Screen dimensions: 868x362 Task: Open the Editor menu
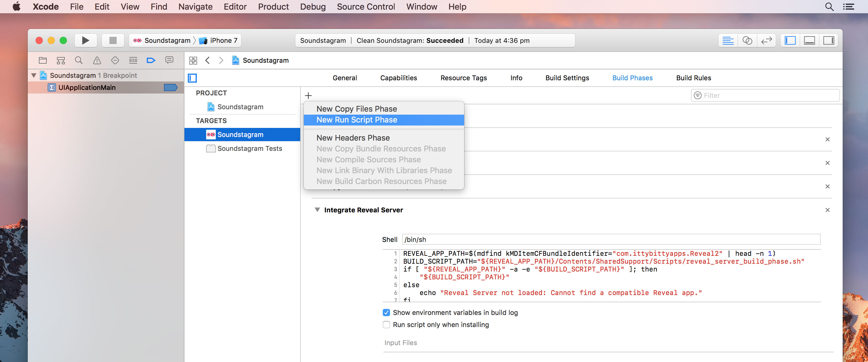point(235,7)
